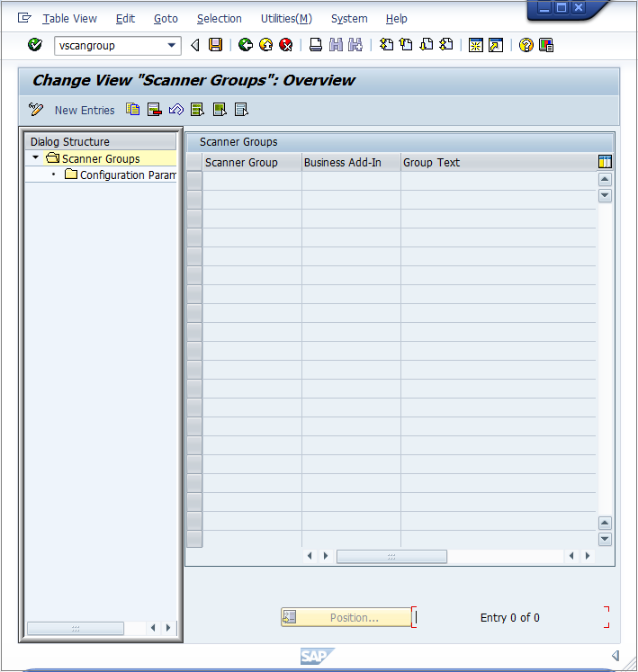Open the Table View menu

click(69, 18)
